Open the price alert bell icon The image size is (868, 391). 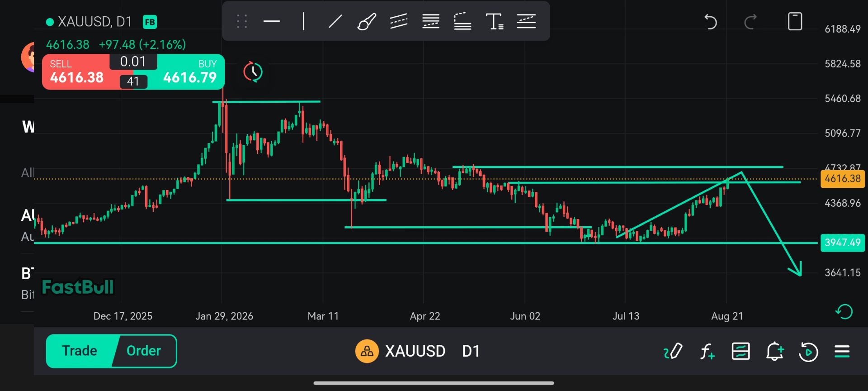pos(774,351)
